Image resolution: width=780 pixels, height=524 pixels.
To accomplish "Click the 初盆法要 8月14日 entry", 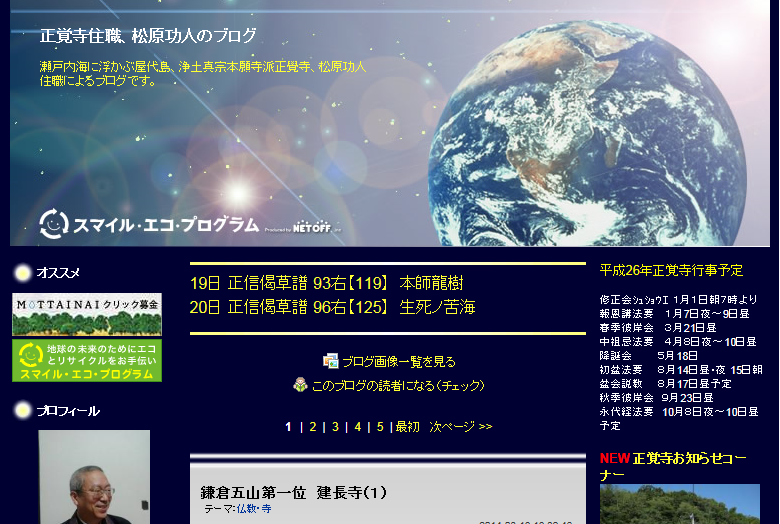I will (681, 369).
